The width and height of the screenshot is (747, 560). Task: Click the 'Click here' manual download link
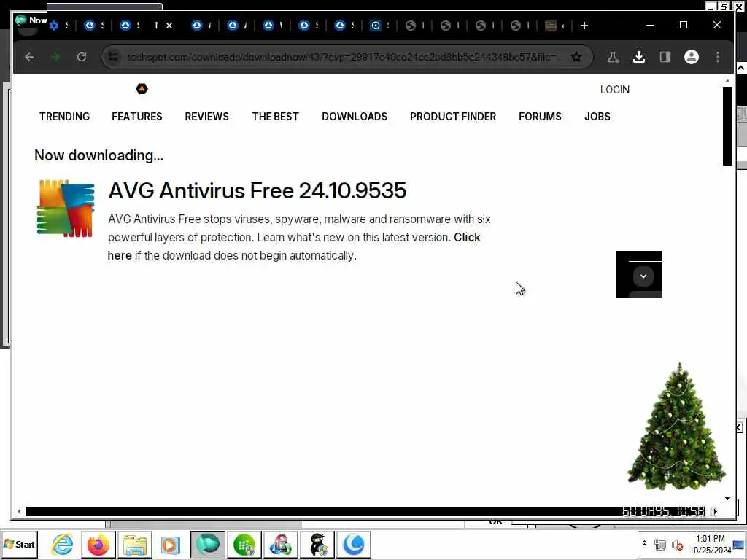(x=467, y=237)
